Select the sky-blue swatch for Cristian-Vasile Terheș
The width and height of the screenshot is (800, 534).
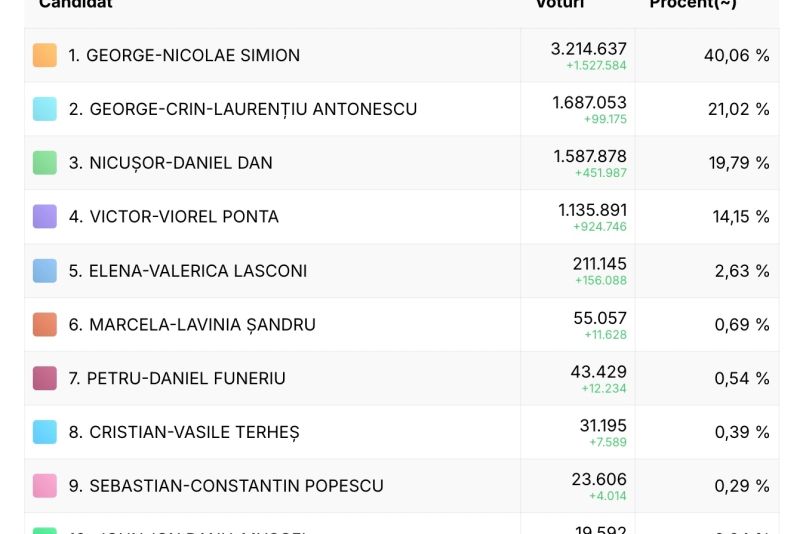[x=45, y=432]
